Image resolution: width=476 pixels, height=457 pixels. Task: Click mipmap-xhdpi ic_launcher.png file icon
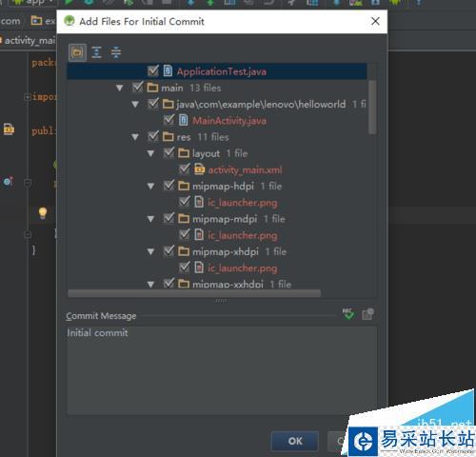[199, 268]
